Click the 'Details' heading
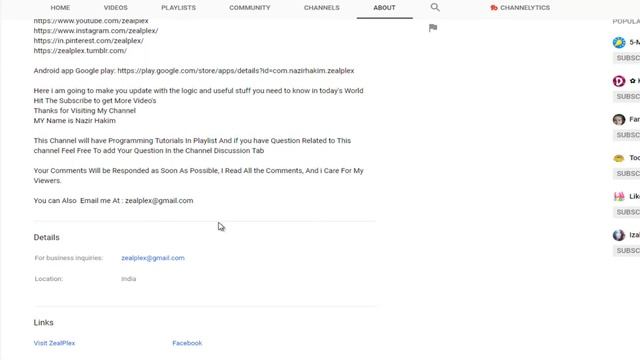Screen dimensions: 640x360 pyautogui.click(x=47, y=238)
